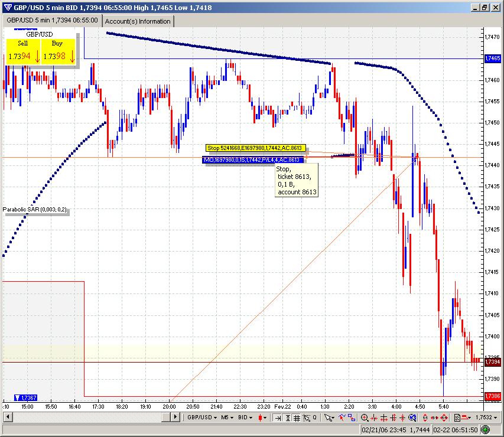Click the Q quote toolbar button
504x437 pixels.
pyautogui.click(x=315, y=418)
